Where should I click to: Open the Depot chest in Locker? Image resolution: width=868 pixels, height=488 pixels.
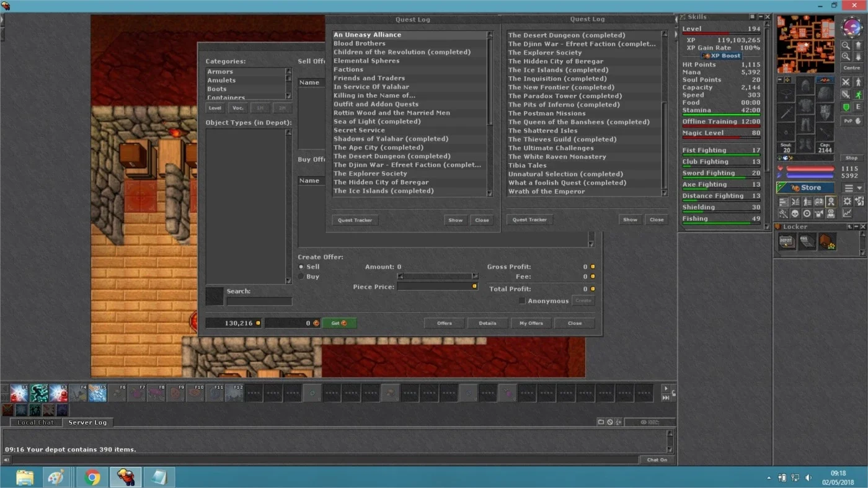[x=787, y=242]
